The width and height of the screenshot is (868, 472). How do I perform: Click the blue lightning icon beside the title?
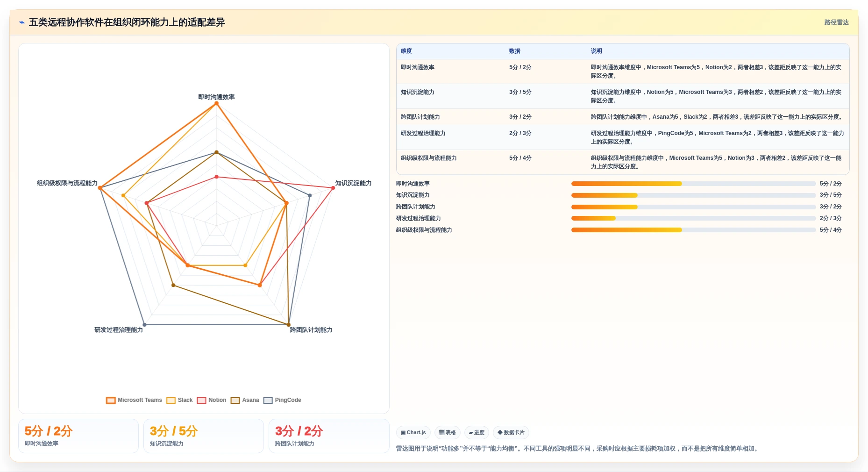click(x=21, y=22)
